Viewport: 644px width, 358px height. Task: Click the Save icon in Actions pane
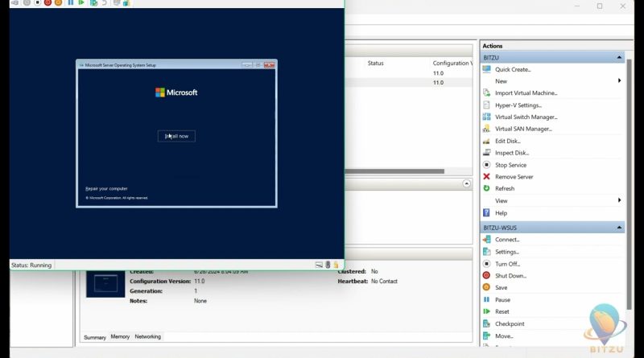pyautogui.click(x=487, y=287)
